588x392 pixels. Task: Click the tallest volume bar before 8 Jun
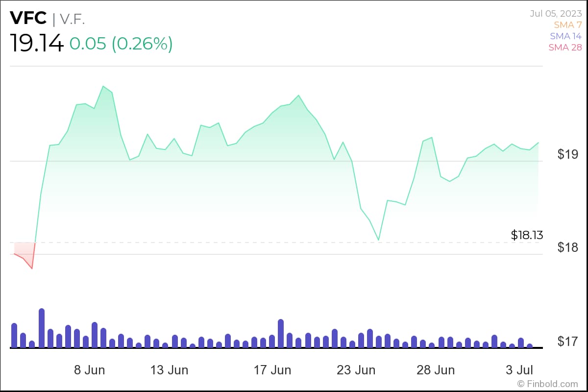tap(42, 328)
